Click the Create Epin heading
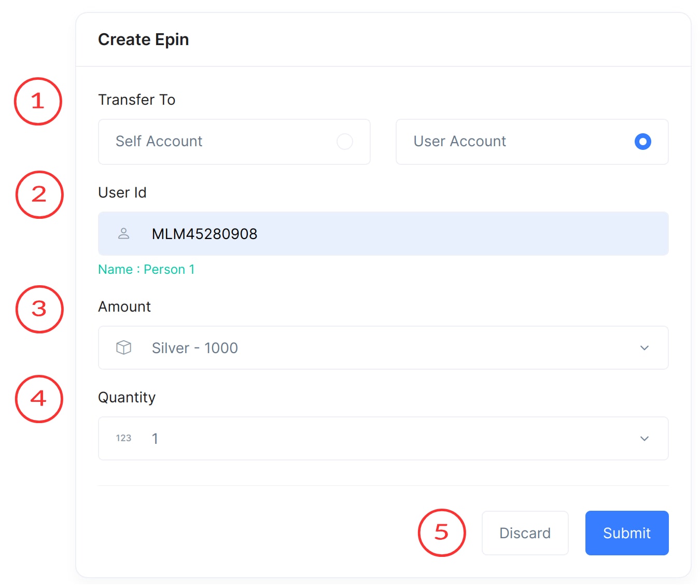This screenshot has width=700, height=588. (143, 39)
